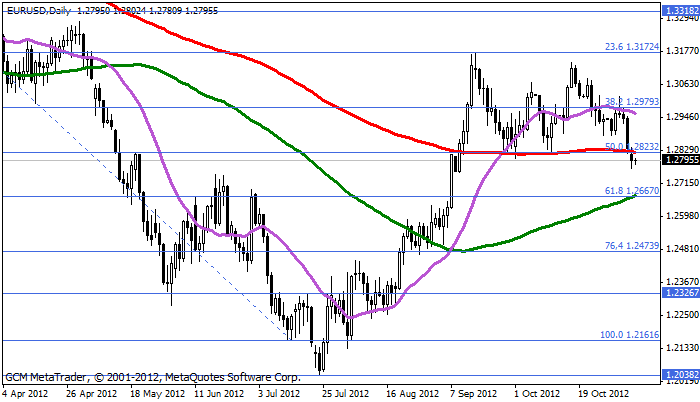This screenshot has width=700, height=402.
Task: Click the 1.23267 price tag on axis
Action: [681, 293]
